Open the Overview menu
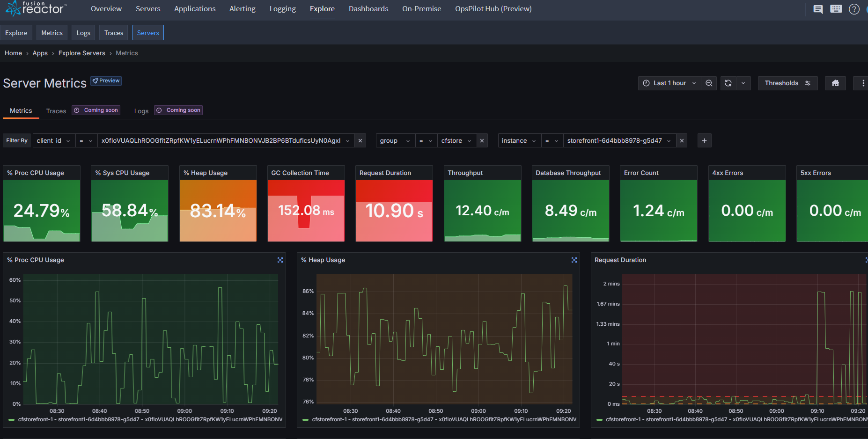This screenshot has width=868, height=439. point(106,9)
